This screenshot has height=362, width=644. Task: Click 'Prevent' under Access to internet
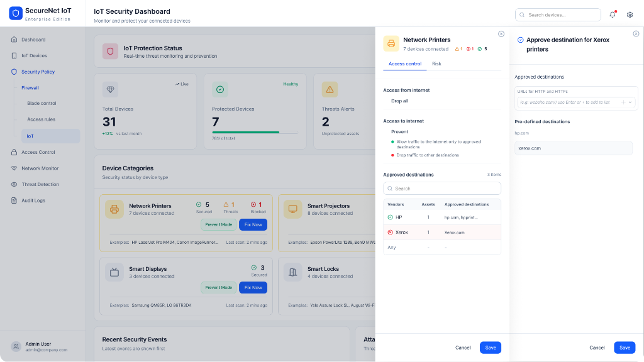pos(399,132)
